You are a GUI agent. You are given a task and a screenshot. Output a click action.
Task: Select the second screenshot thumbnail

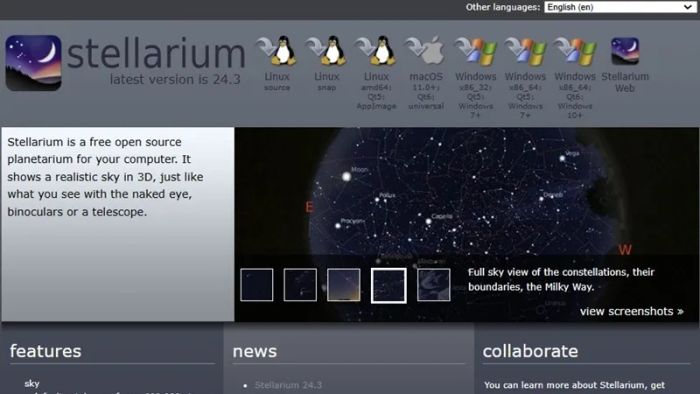[300, 285]
